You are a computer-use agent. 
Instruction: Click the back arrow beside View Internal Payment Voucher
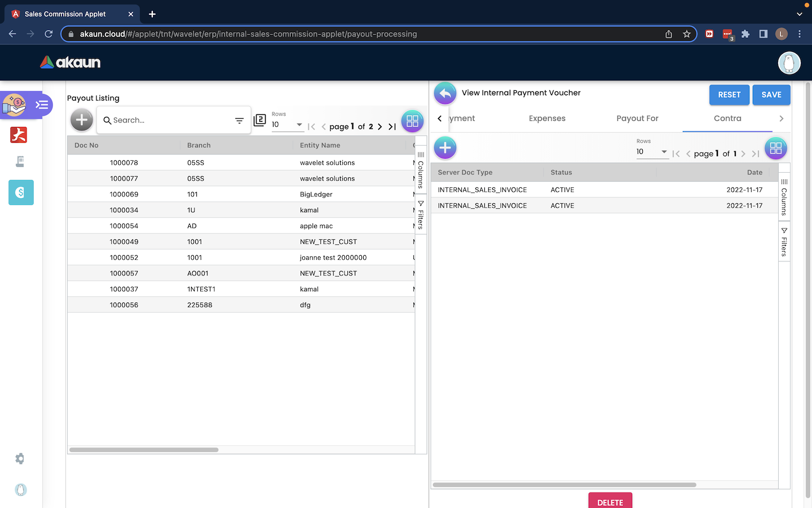pos(445,93)
